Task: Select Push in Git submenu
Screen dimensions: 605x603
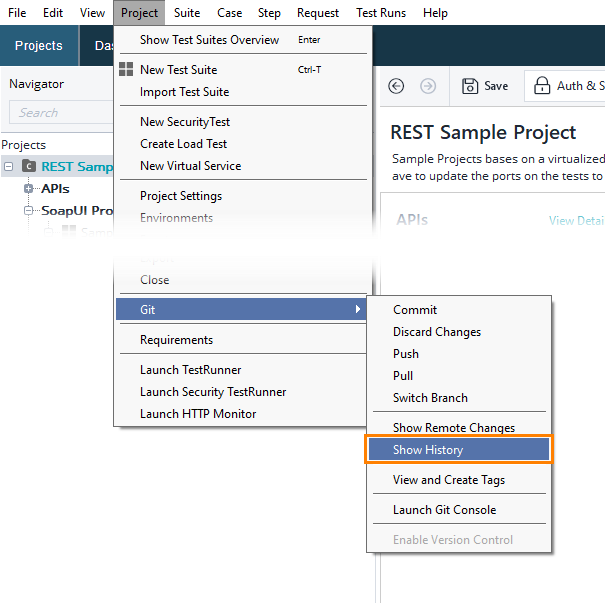Action: (459, 354)
